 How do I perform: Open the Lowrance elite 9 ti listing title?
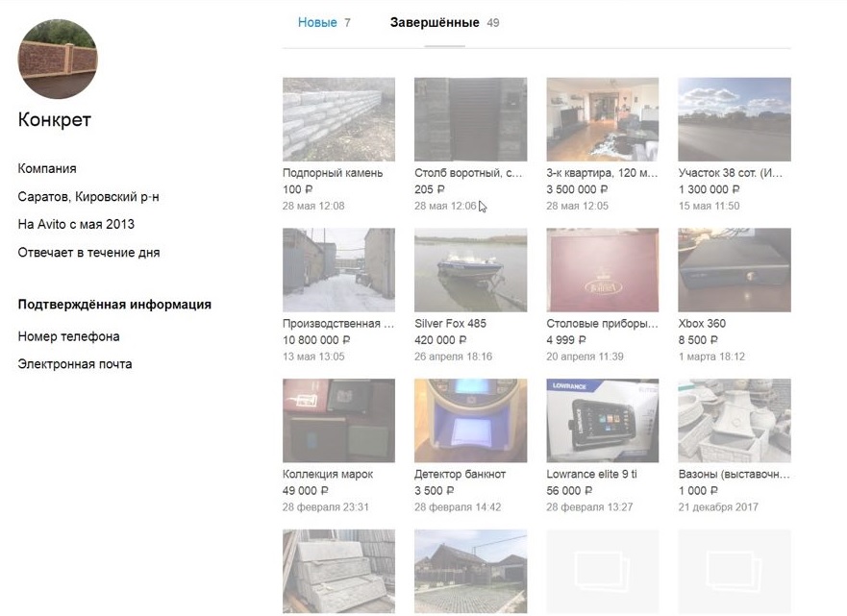[x=591, y=474]
